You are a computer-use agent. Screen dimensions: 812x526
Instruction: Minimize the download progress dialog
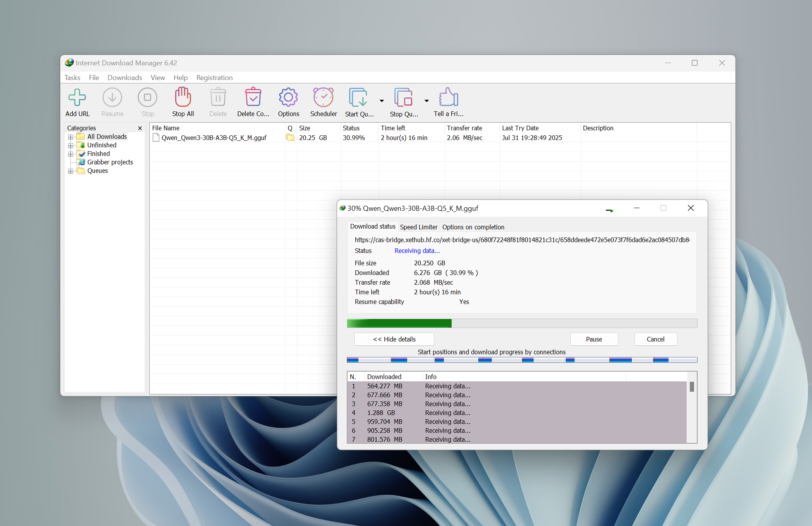tap(636, 208)
